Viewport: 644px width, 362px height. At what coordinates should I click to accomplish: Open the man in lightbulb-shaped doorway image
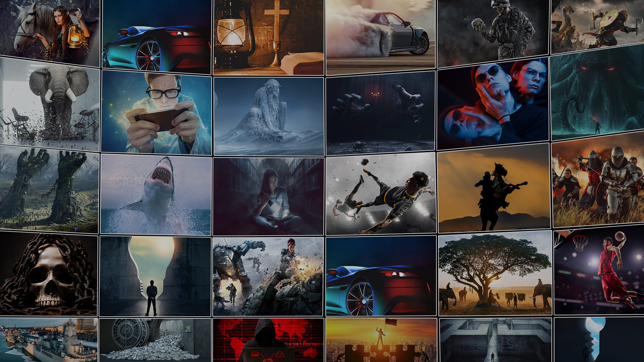155,277
